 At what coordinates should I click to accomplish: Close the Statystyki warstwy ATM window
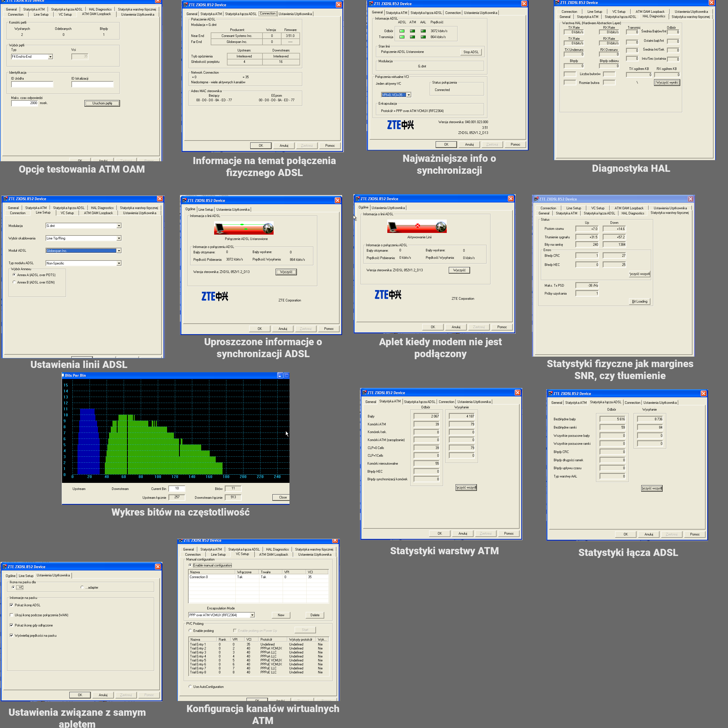click(518, 393)
